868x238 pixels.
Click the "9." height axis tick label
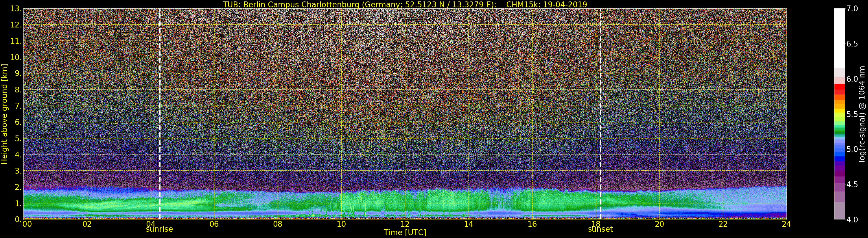tap(18, 73)
